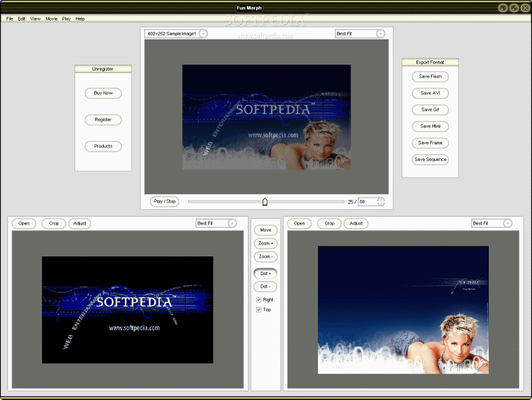532x400 pixels.
Task: Export with Save Gif
Action: point(430,110)
